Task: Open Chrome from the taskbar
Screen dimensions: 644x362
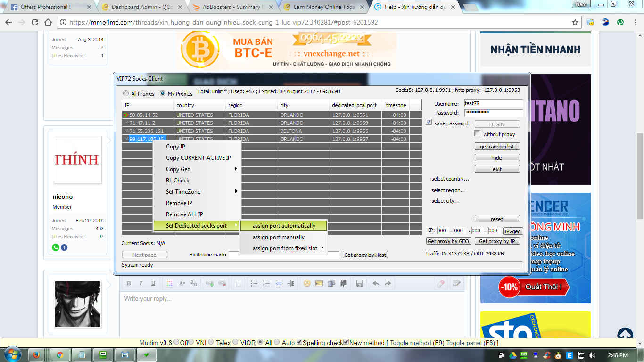Action: [x=60, y=355]
